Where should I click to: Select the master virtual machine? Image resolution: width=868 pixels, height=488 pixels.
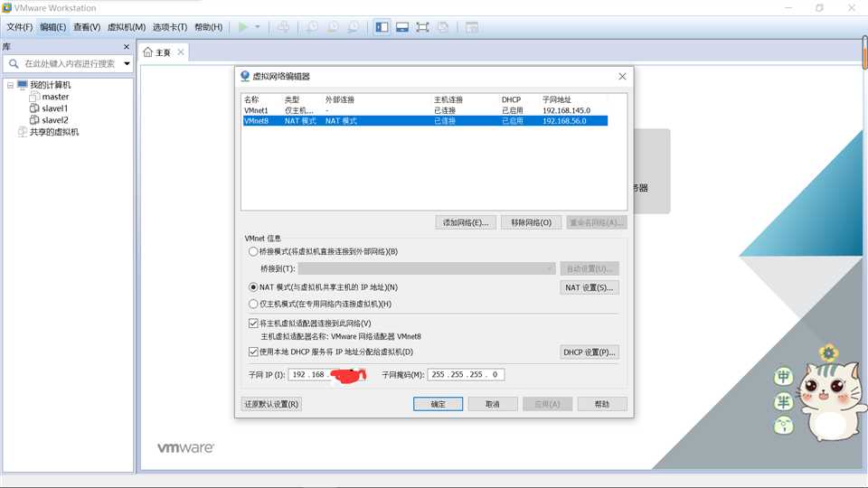55,97
